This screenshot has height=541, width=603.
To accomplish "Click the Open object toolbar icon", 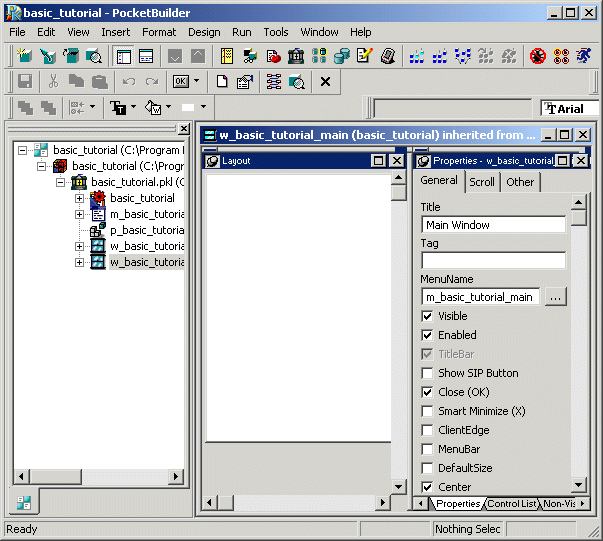I will 71,56.
